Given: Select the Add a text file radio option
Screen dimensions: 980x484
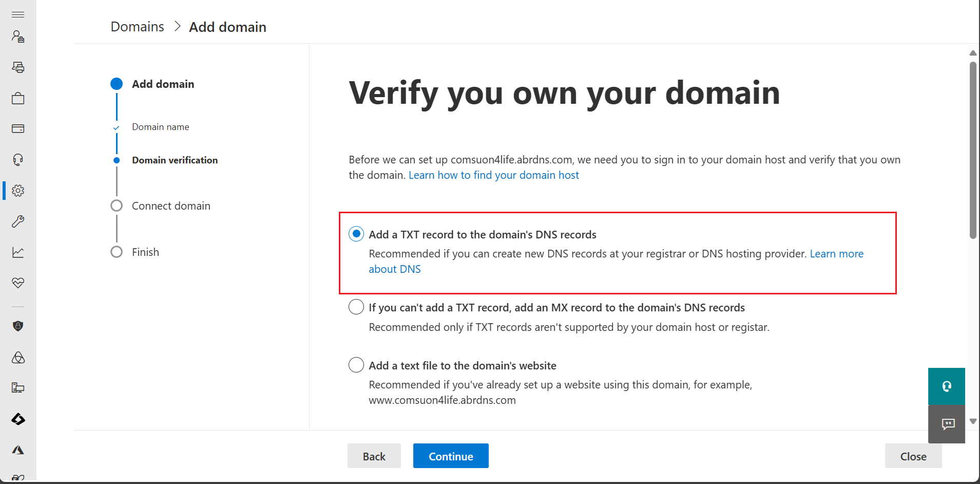Looking at the screenshot, I should [x=356, y=365].
